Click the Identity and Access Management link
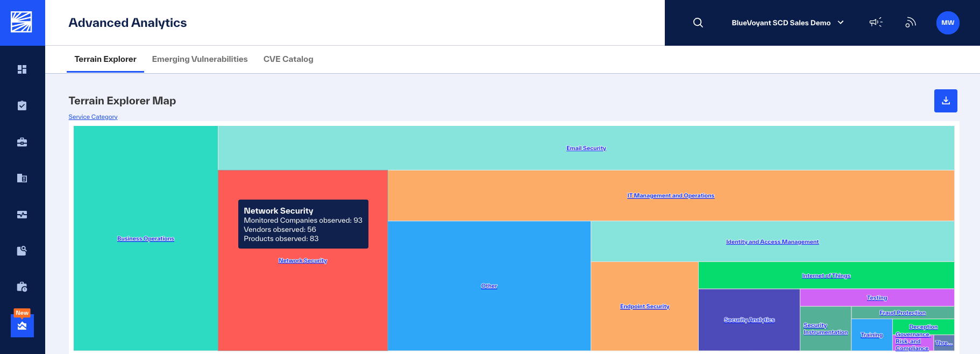 pyautogui.click(x=772, y=242)
